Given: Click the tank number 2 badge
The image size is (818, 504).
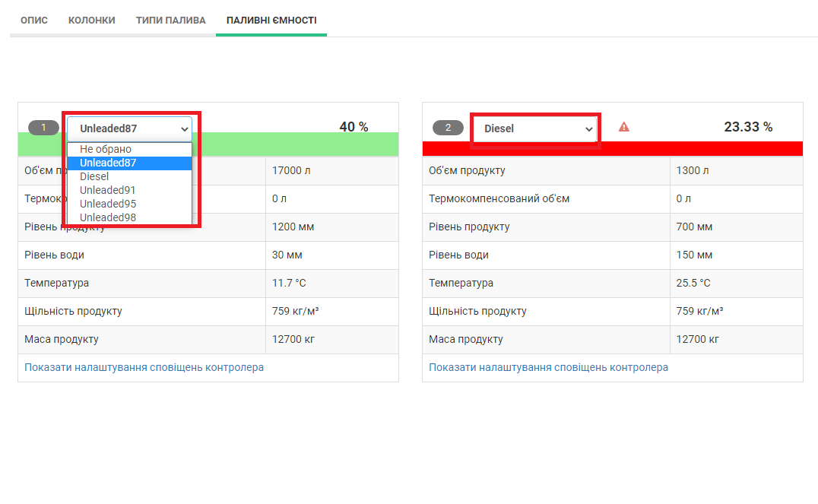Looking at the screenshot, I should click(448, 128).
